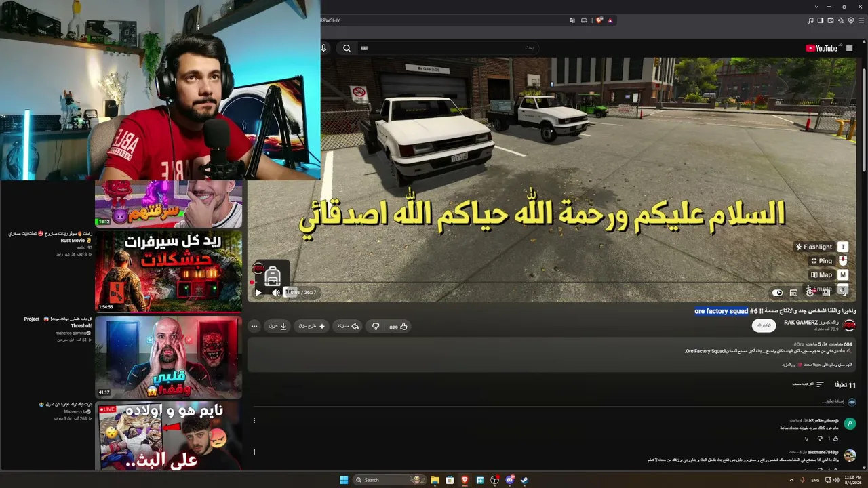Download the video
This screenshot has width=868, height=488.
278,326
